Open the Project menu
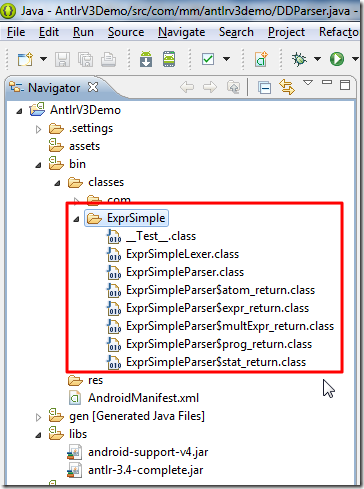The height and width of the screenshot is (489, 364). click(286, 32)
